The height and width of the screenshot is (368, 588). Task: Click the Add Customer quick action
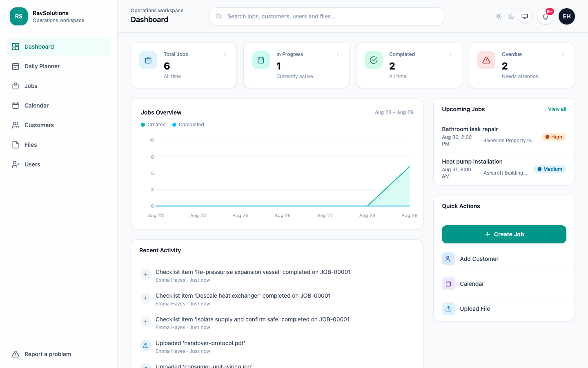point(504,259)
